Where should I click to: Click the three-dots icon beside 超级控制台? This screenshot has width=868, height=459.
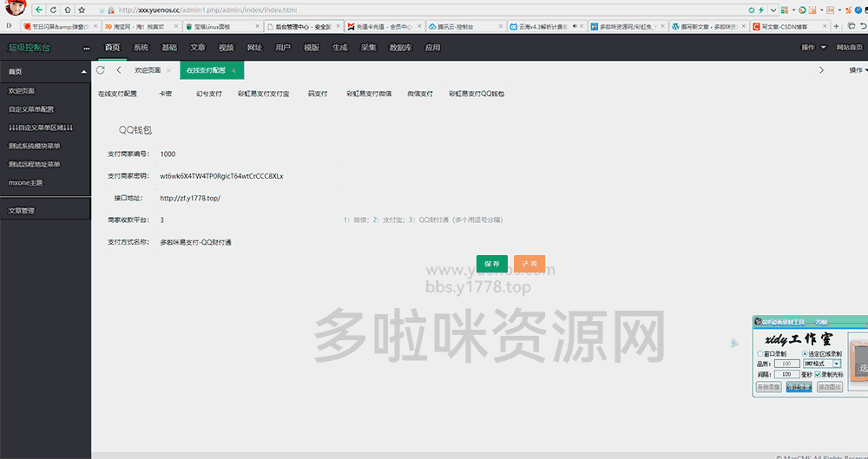pyautogui.click(x=86, y=49)
